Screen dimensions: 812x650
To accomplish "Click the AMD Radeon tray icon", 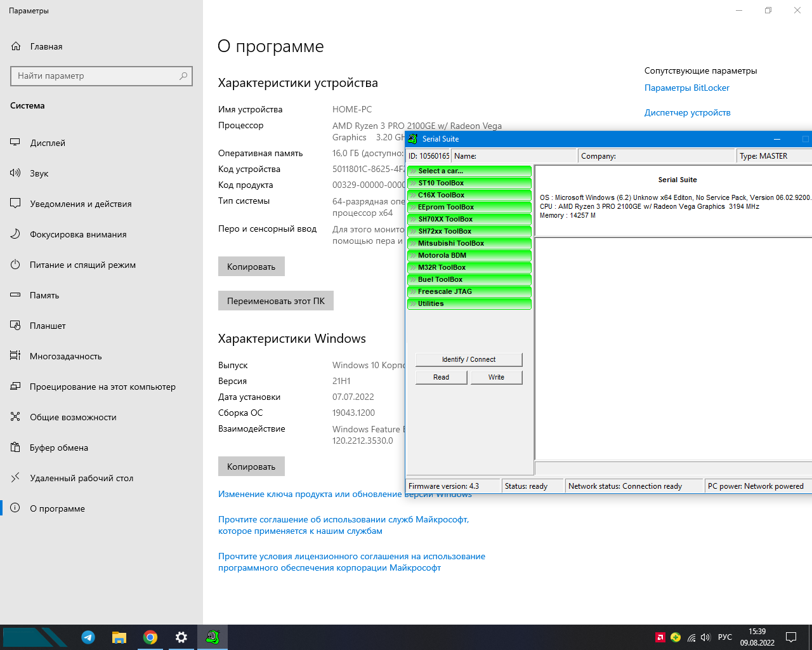I will 660,637.
